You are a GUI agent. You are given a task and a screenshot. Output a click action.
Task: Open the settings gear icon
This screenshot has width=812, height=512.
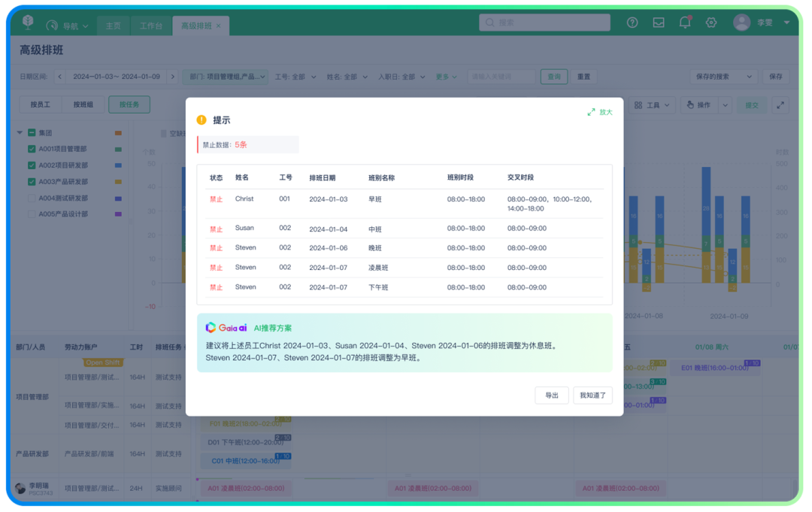(711, 23)
